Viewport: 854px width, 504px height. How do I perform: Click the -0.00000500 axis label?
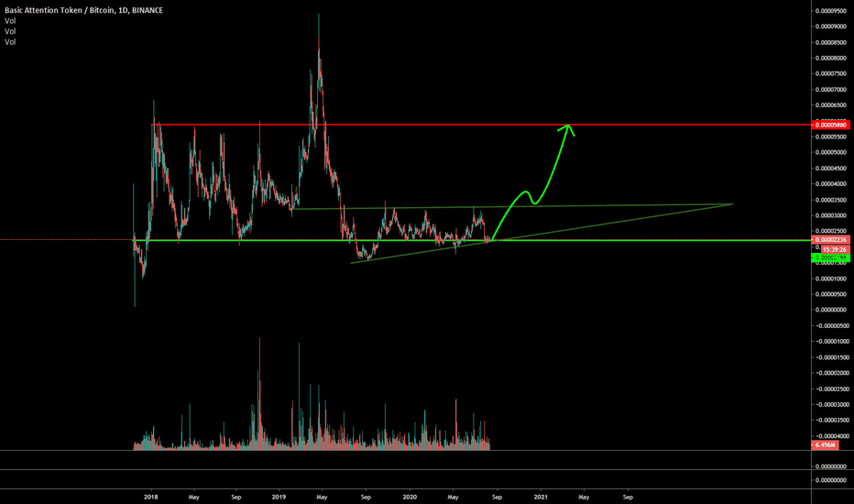coord(831,326)
